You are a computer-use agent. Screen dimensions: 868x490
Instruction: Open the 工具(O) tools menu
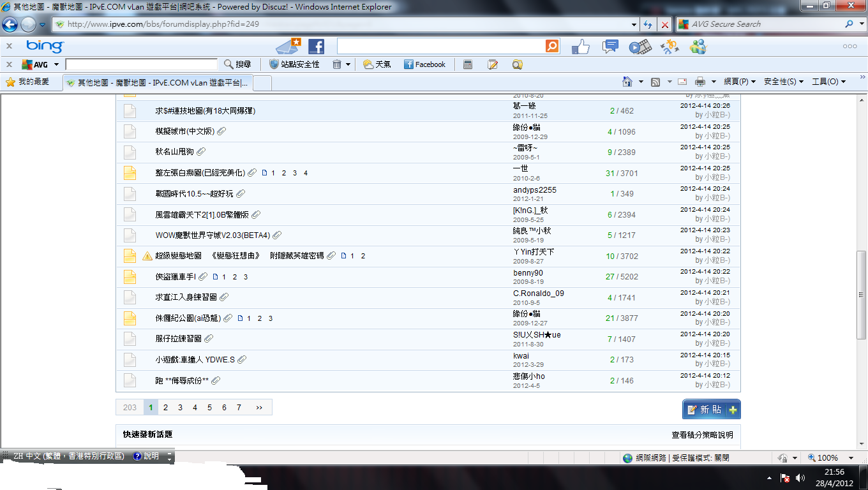tap(828, 82)
